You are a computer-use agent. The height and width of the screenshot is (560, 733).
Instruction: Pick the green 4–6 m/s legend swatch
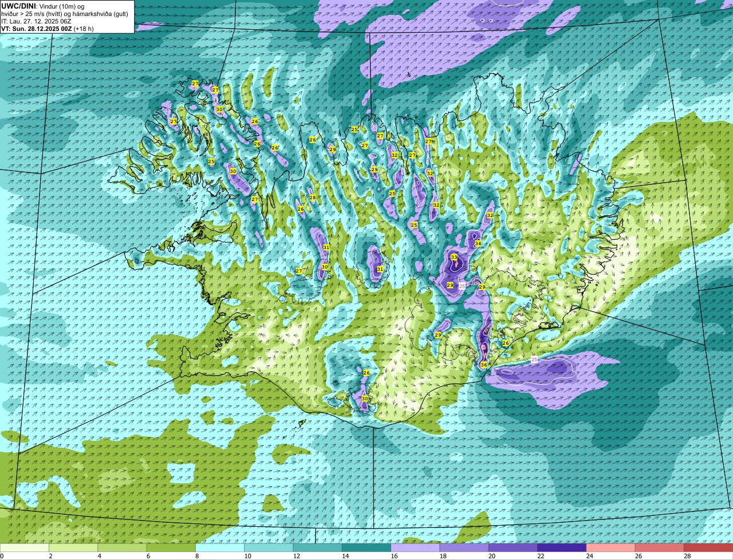point(122,548)
